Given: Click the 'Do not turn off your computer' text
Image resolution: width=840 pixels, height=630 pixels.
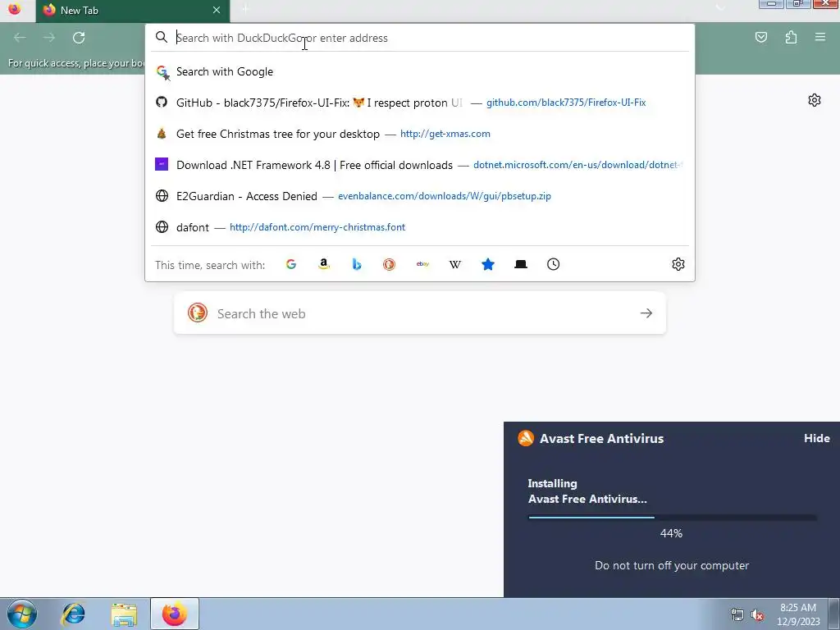Looking at the screenshot, I should [672, 565].
